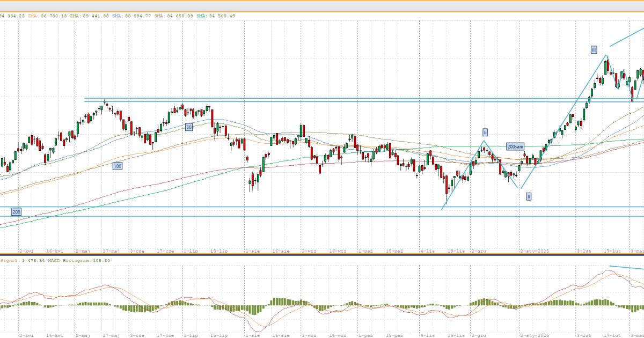
Task: Click the orange divider between price and MACD panels
Action: (x=322, y=254)
